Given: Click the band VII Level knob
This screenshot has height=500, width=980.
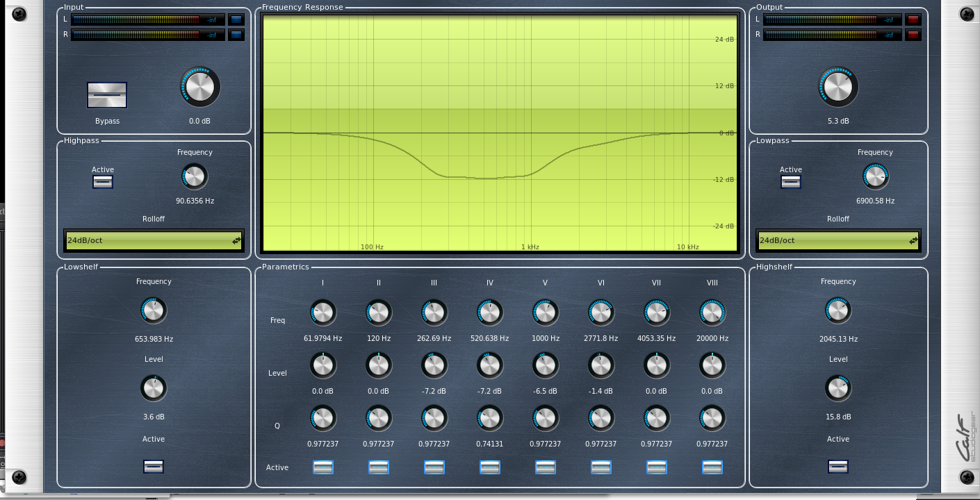Looking at the screenshot, I should [657, 365].
